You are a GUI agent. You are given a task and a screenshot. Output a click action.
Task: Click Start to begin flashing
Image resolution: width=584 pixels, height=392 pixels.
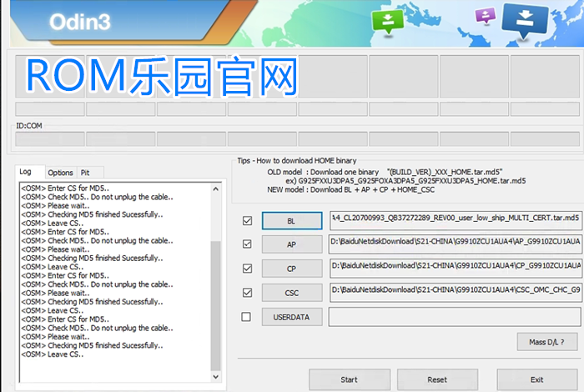coord(350,379)
